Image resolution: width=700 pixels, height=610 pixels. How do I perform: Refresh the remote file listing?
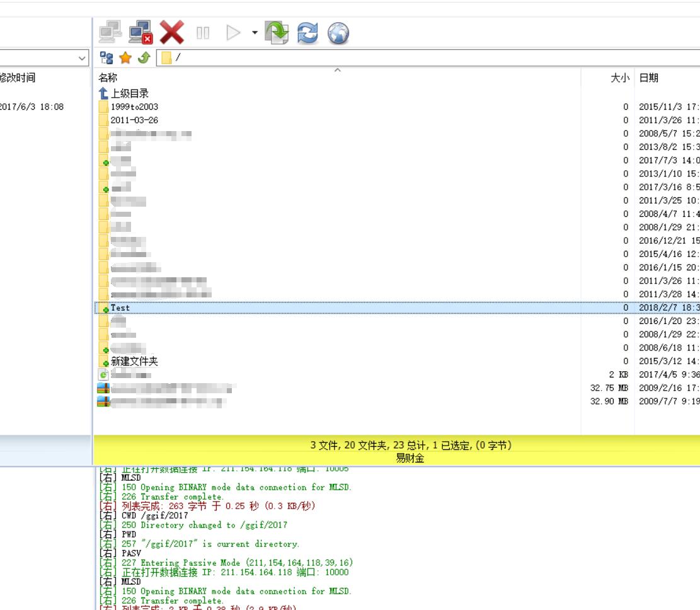click(307, 33)
